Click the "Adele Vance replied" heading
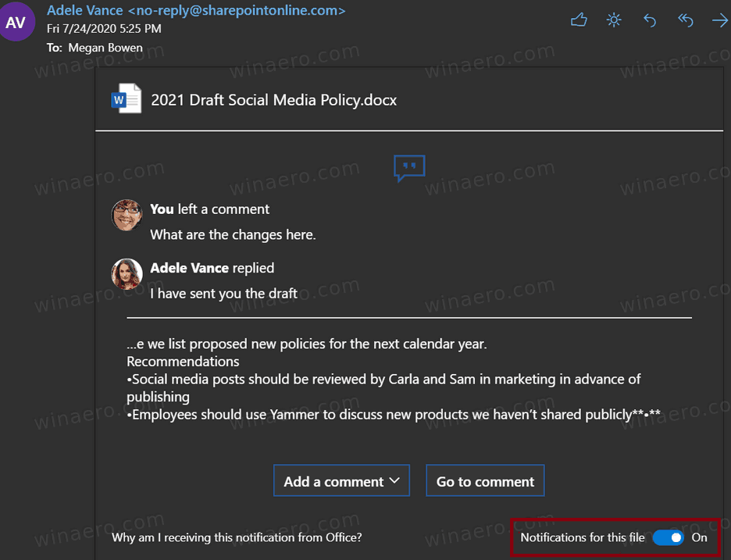 click(212, 268)
